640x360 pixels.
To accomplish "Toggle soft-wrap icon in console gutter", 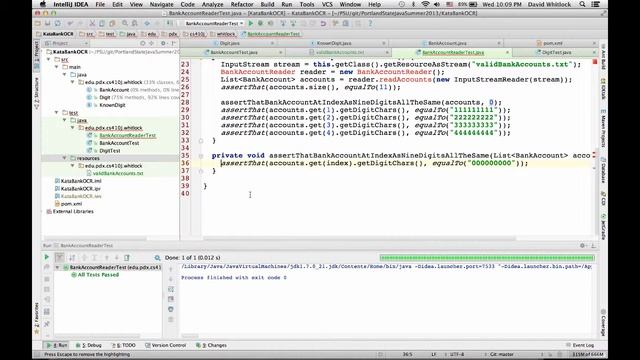I will click(171, 289).
